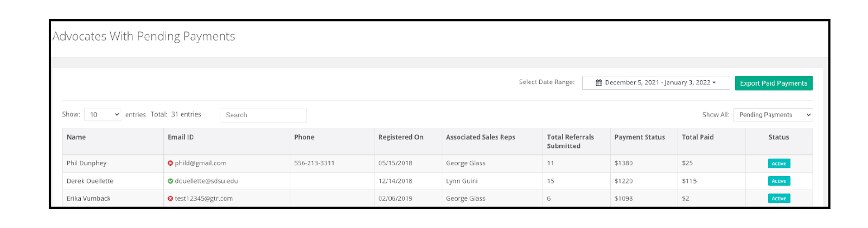Expand the Show entries count dropdown
Screen dimensions: 868x228
coord(103,115)
